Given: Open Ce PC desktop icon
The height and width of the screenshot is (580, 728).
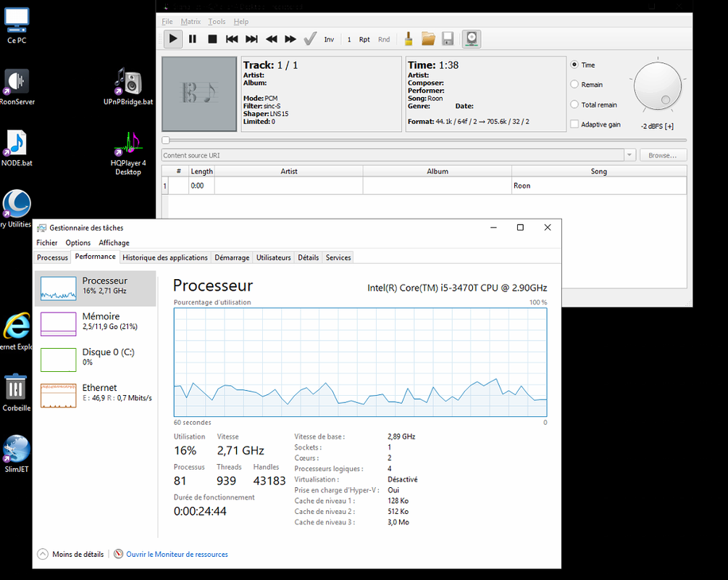Looking at the screenshot, I should (x=17, y=26).
